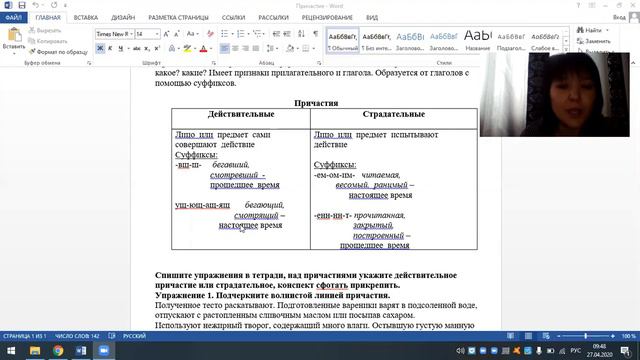Cut selection with Вырезать
The height and width of the screenshot is (360, 640).
pyautogui.click(x=45, y=30)
